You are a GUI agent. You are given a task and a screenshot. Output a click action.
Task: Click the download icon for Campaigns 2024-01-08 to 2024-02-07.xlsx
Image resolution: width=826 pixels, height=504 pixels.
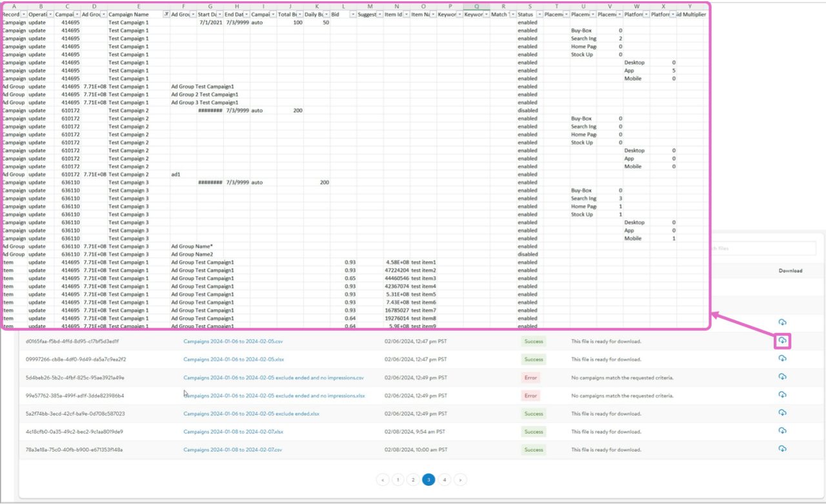pyautogui.click(x=782, y=432)
